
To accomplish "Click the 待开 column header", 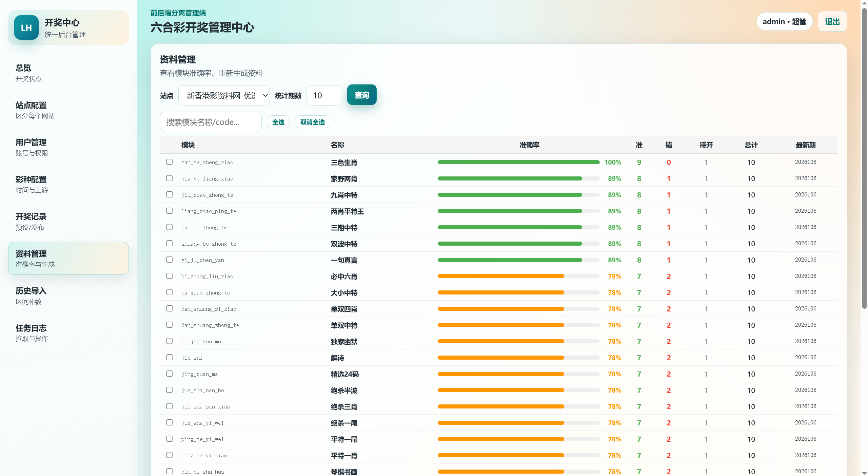I will (706, 145).
